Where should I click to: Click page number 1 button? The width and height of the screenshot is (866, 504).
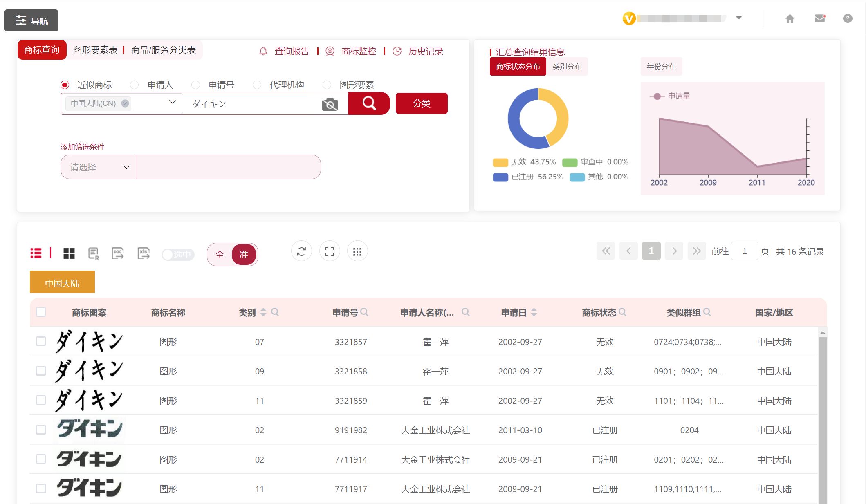(x=651, y=251)
